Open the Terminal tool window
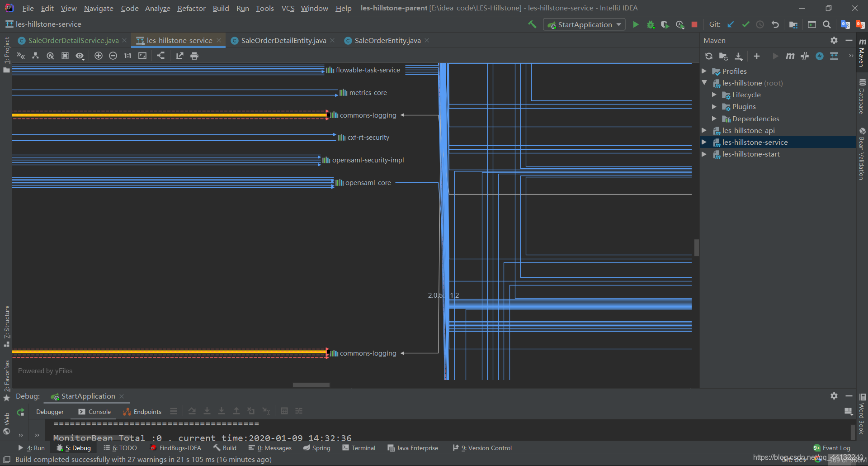 tap(359, 448)
